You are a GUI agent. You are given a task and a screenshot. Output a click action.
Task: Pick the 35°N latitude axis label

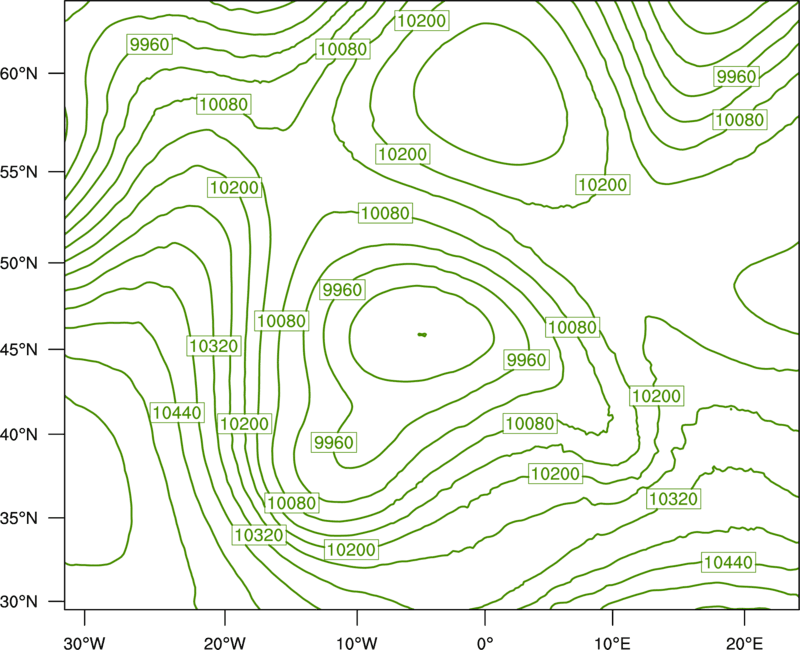pyautogui.click(x=19, y=518)
